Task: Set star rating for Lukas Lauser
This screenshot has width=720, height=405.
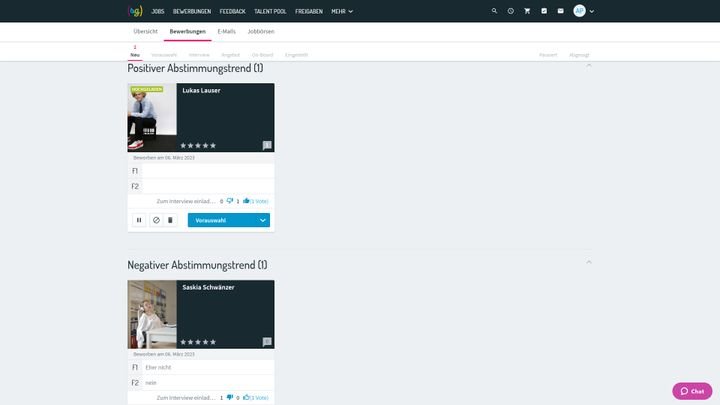Action: point(198,146)
